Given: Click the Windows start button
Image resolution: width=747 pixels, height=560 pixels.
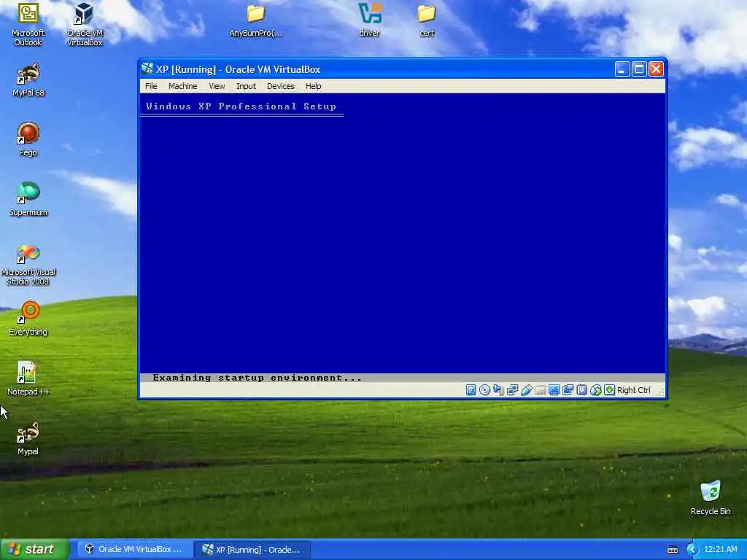Looking at the screenshot, I should tap(34, 549).
